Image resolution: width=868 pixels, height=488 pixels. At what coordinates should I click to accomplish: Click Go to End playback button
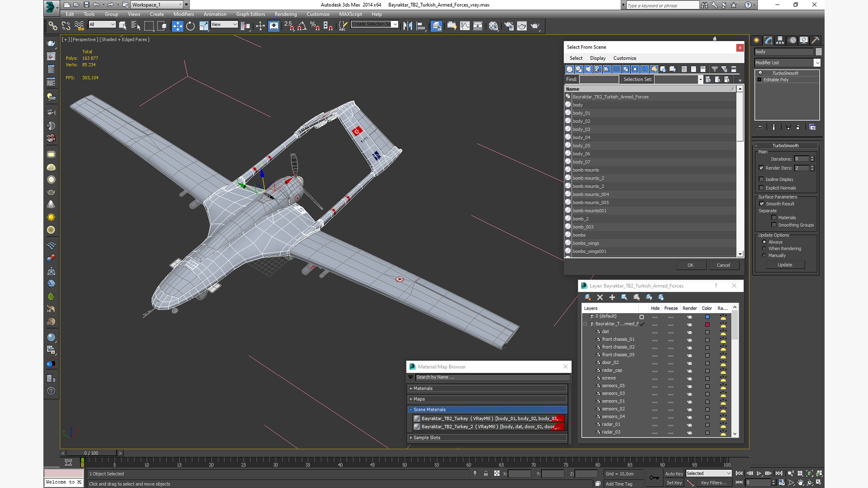(779, 474)
